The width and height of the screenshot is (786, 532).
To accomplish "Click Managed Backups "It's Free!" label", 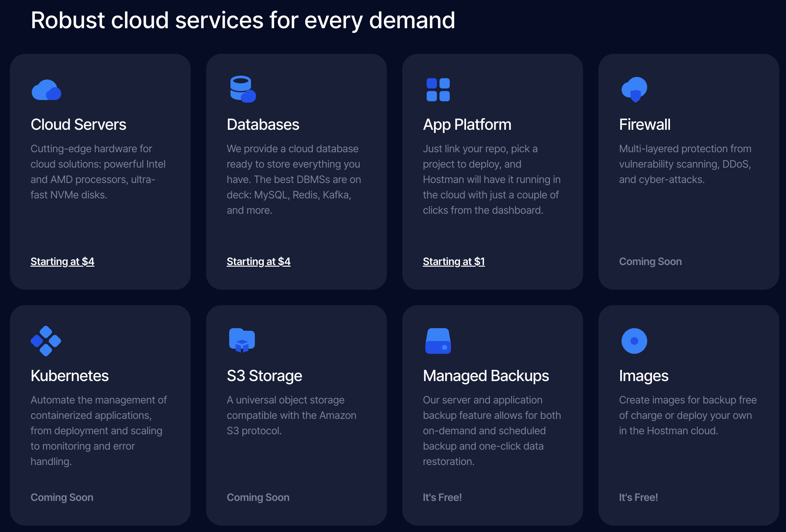I will [x=442, y=497].
